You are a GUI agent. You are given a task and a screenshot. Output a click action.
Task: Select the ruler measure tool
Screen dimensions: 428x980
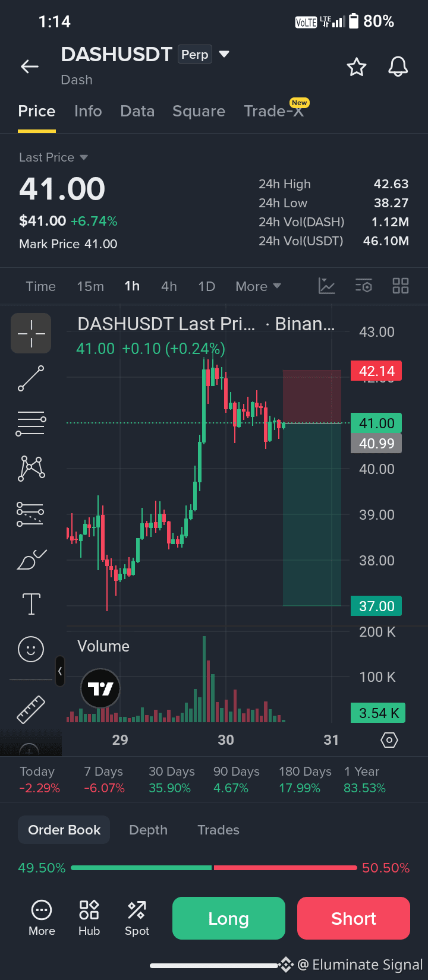coord(31,710)
